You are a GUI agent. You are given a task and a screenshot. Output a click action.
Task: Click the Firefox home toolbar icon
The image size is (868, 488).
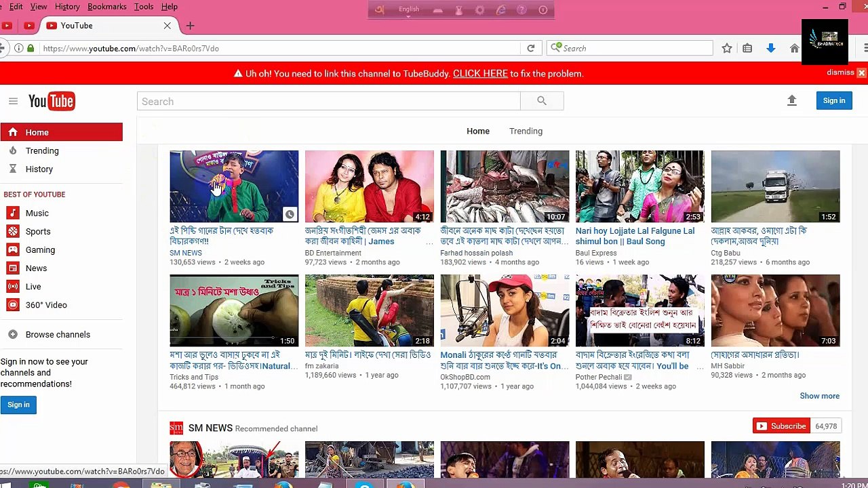(794, 48)
